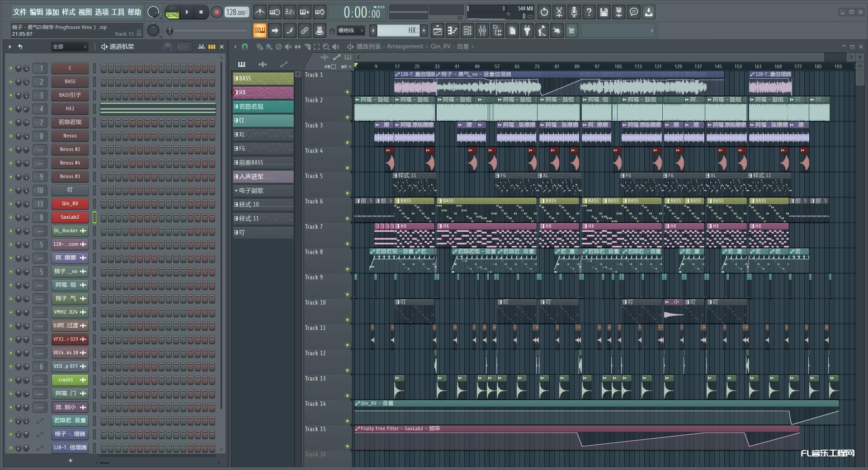Click the add channel plus button
The image size is (868, 470).
(70, 461)
